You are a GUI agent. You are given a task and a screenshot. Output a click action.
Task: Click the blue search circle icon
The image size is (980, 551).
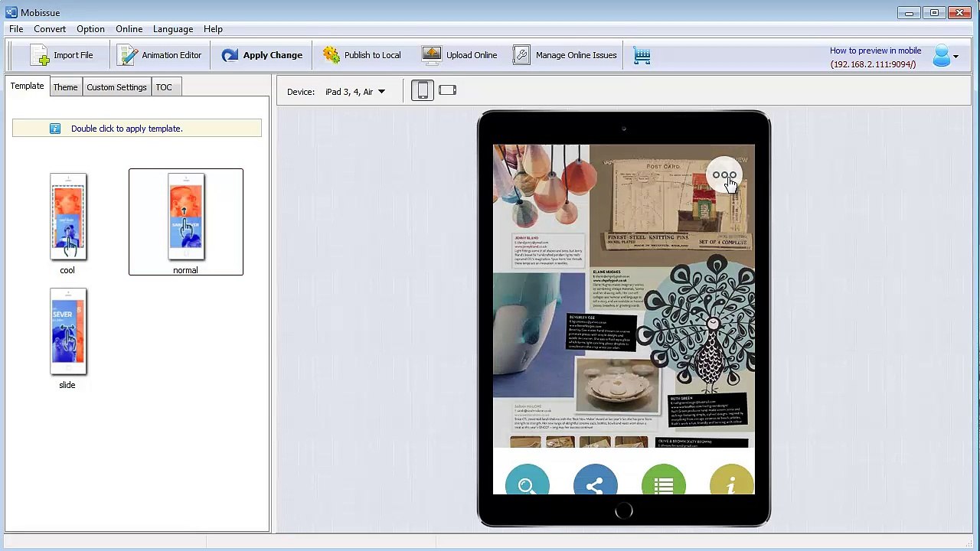527,480
